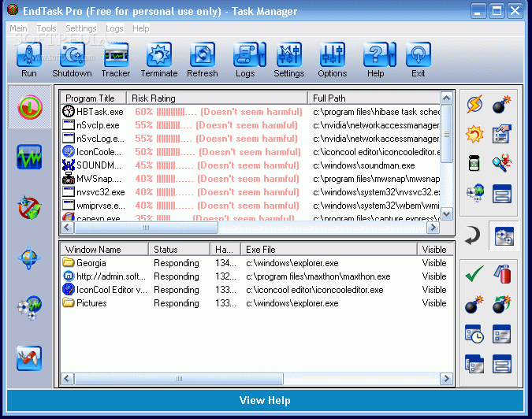Sort by Program Title column header
This screenshot has width=532, height=419.
(93, 98)
